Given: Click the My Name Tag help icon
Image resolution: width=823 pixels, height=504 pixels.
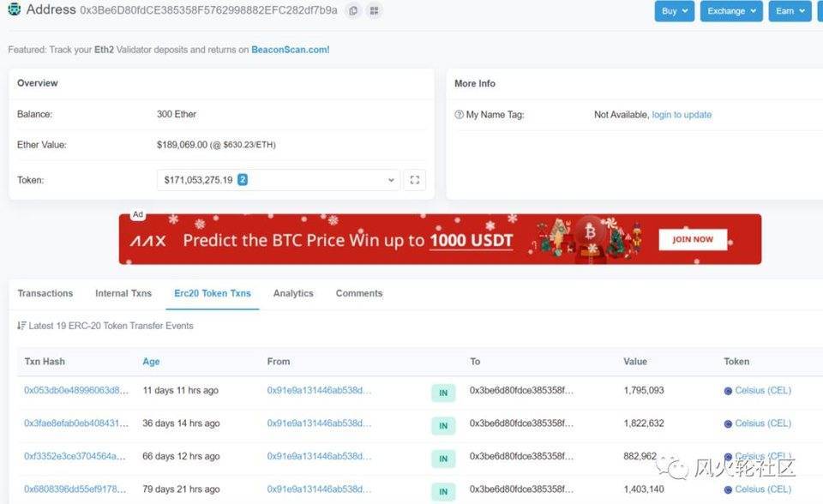Looking at the screenshot, I should [459, 115].
